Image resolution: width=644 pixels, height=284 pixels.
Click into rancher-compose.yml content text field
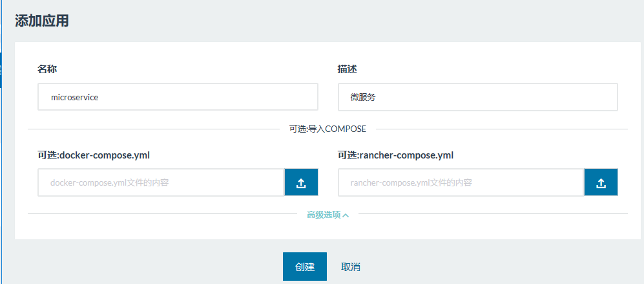461,182
